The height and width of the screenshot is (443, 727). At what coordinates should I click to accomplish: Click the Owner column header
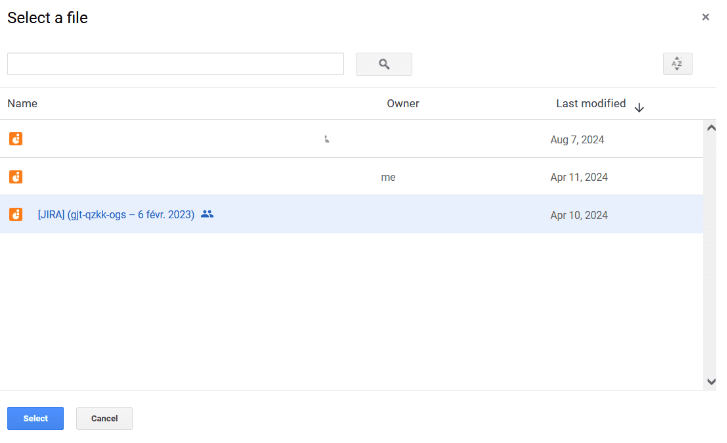[403, 103]
